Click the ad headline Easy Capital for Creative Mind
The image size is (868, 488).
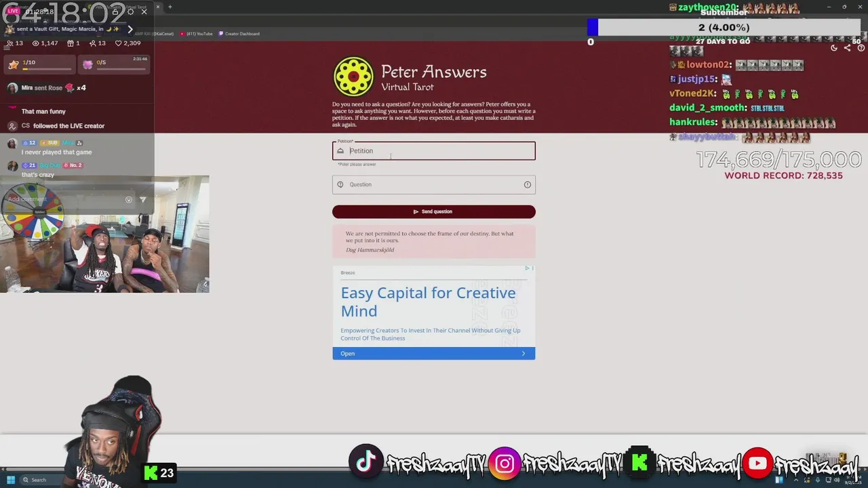coord(428,302)
